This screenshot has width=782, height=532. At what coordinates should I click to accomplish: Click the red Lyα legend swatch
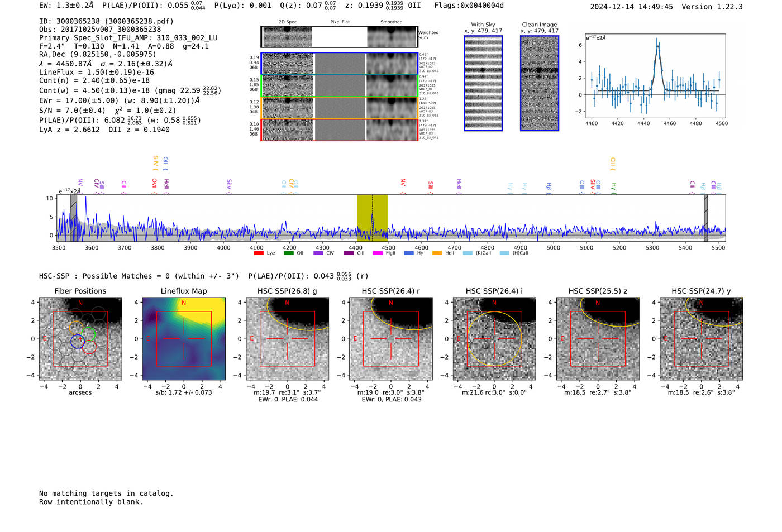coord(259,253)
